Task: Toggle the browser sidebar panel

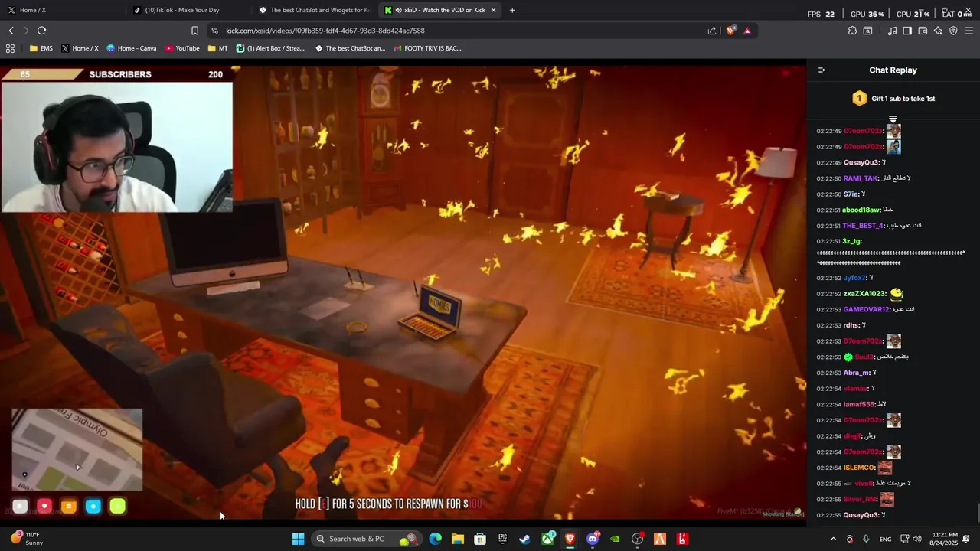Action: point(907,31)
